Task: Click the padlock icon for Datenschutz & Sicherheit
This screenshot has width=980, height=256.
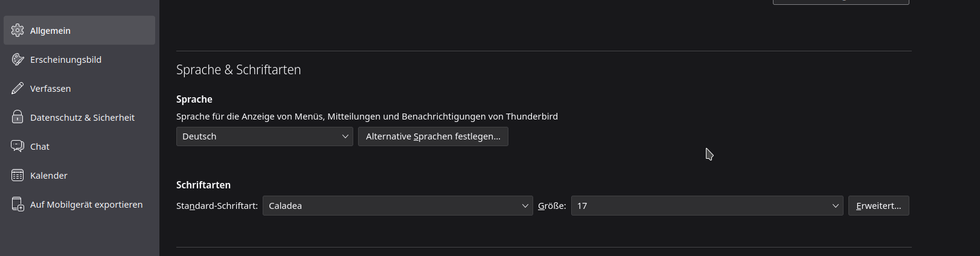Action: click(x=18, y=117)
